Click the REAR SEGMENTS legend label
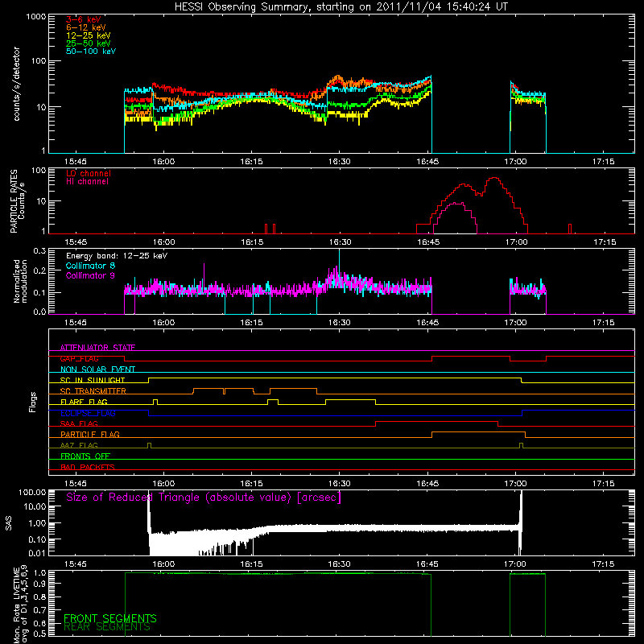This screenshot has width=644, height=644. (107, 627)
